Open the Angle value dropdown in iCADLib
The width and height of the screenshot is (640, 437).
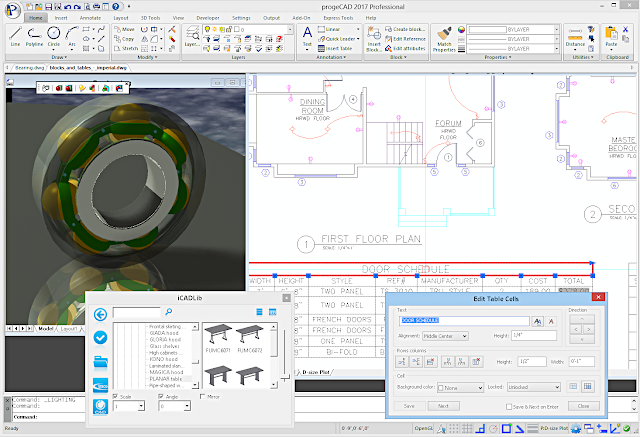(x=187, y=406)
